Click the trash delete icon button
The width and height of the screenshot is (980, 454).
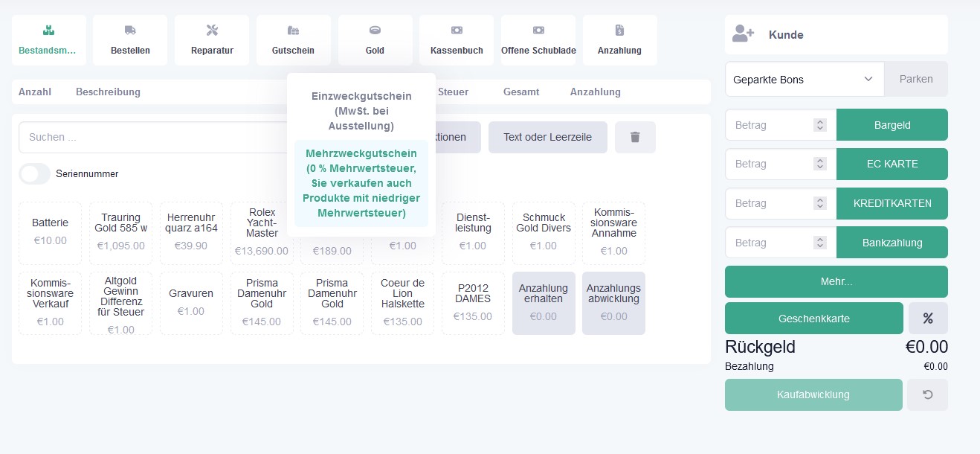(x=635, y=137)
